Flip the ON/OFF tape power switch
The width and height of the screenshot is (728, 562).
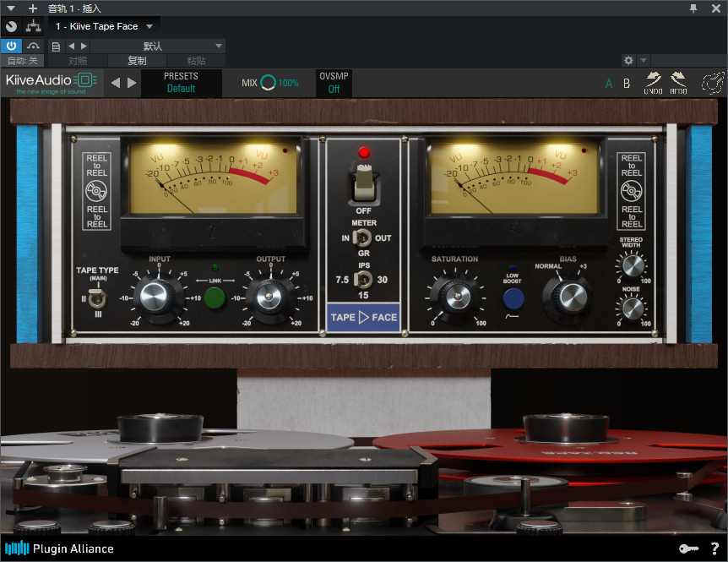pos(363,184)
